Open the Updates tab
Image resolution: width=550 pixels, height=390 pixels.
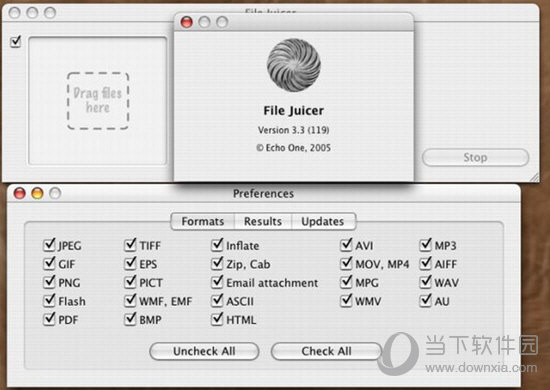click(323, 221)
